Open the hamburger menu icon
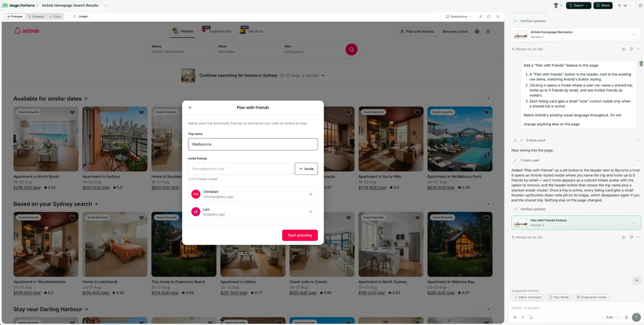644x325 pixels. pos(488,31)
